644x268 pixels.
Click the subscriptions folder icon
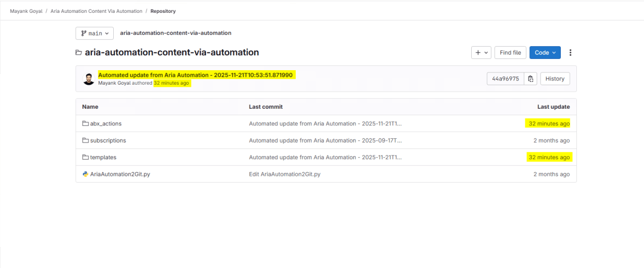coord(85,140)
